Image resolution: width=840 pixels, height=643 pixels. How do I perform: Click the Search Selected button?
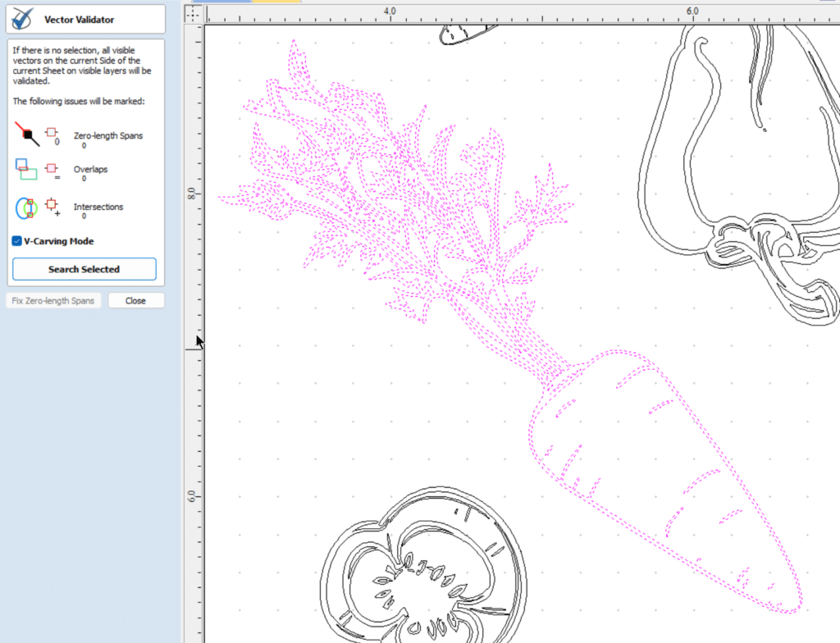tap(84, 269)
